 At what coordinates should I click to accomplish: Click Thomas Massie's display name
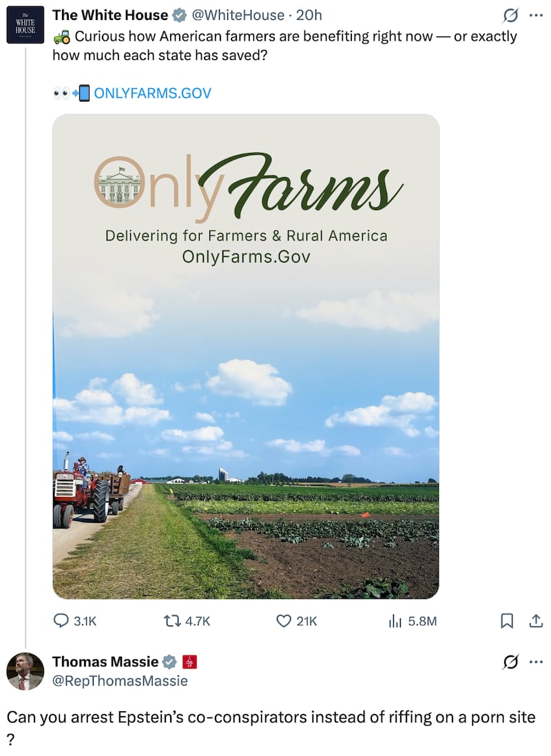point(105,662)
